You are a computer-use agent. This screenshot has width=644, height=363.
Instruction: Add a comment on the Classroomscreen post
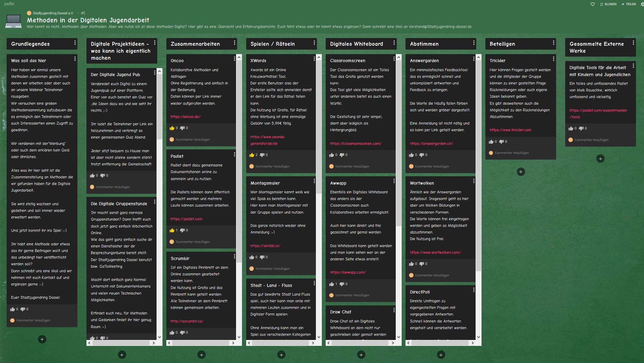coord(352,166)
